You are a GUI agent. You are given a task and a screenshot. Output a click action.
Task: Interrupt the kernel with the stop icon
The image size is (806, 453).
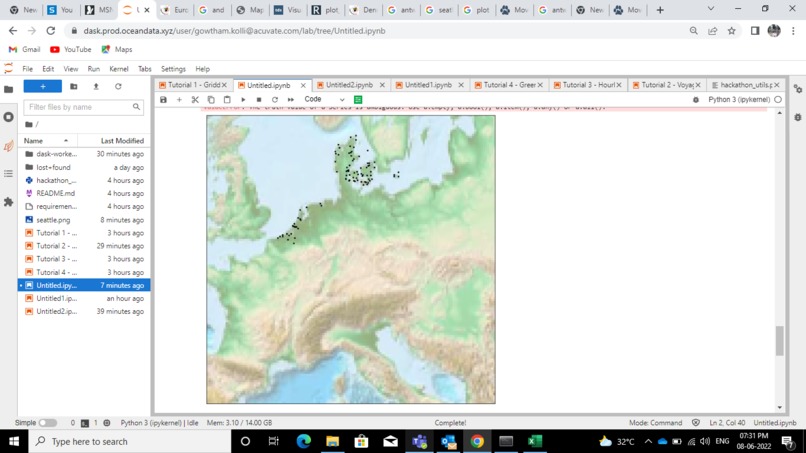pos(259,100)
